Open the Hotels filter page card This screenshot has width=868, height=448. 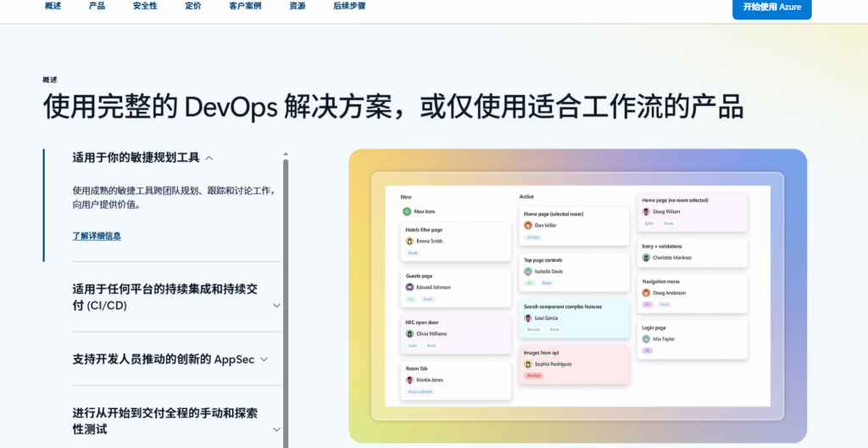pyautogui.click(x=455, y=242)
